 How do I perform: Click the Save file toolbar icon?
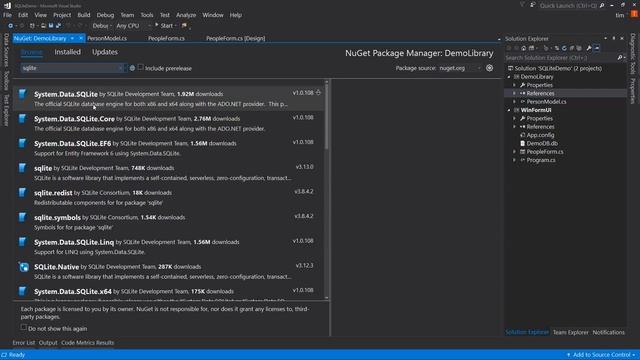[x=51, y=26]
